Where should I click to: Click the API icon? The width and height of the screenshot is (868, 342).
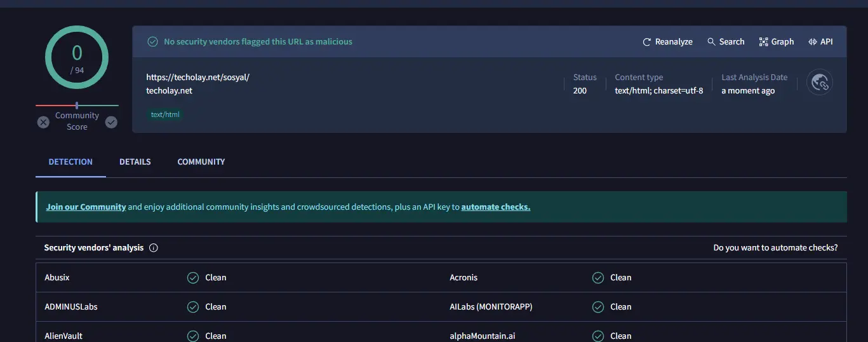tap(812, 42)
